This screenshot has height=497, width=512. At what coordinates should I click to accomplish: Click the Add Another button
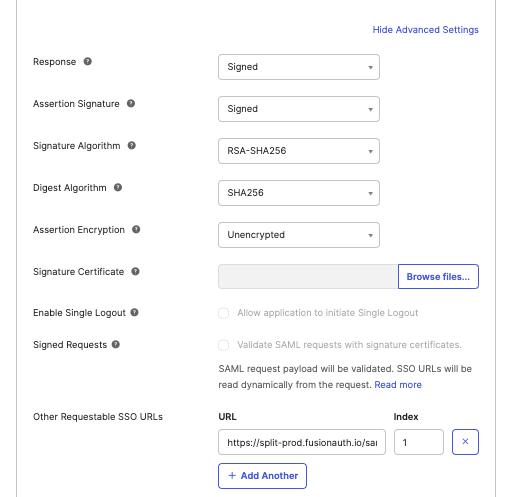pos(263,476)
